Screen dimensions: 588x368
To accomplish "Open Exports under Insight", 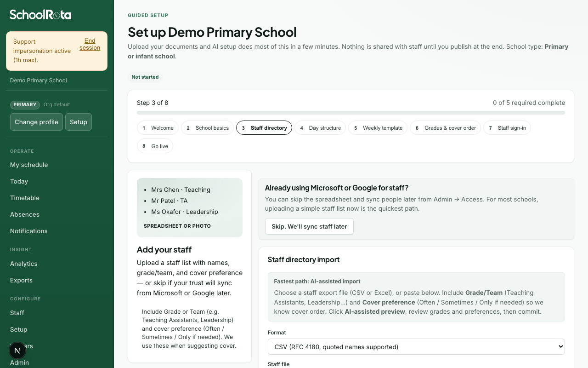I will coord(21,280).
